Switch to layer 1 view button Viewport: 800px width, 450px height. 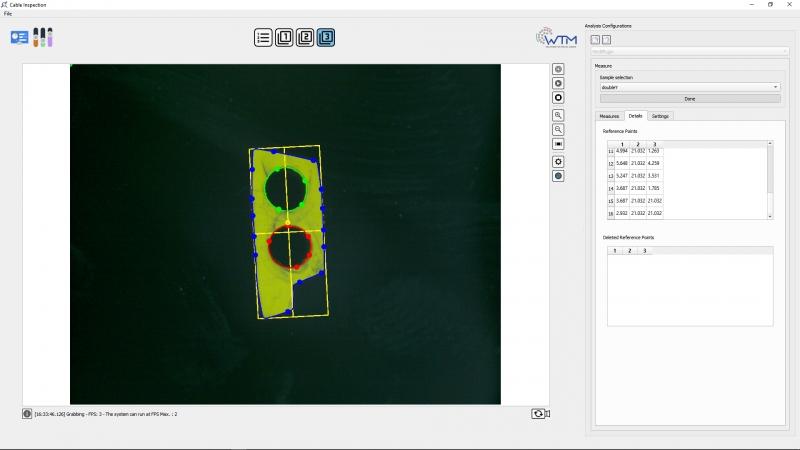tap(284, 37)
